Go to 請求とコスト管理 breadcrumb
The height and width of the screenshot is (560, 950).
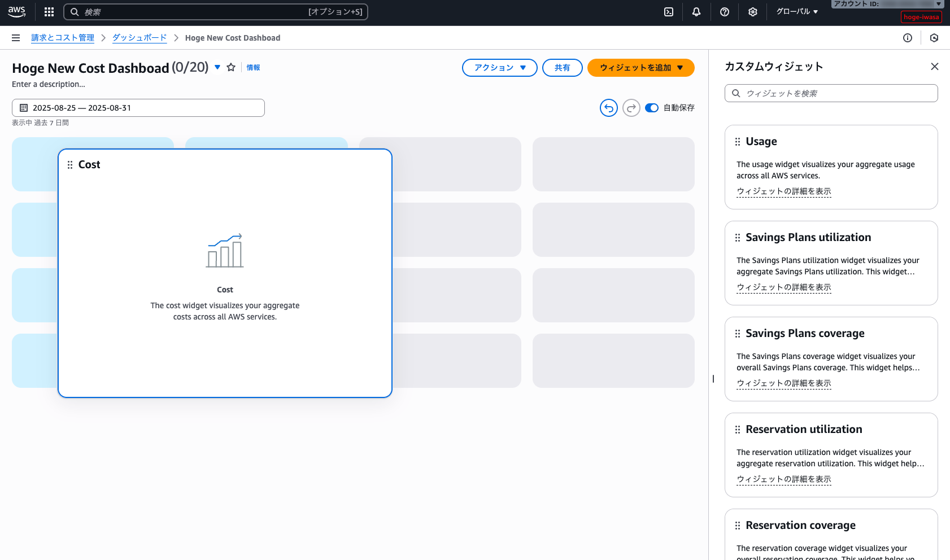tap(63, 38)
